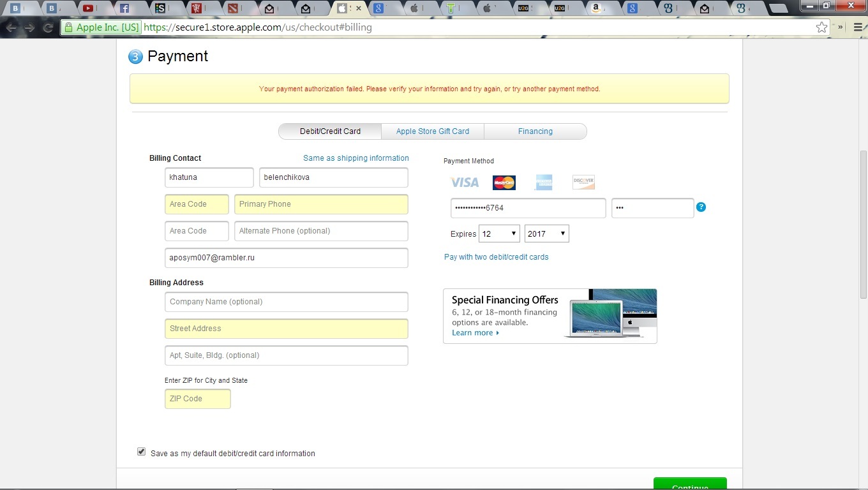Click the green Continue button

(690, 484)
